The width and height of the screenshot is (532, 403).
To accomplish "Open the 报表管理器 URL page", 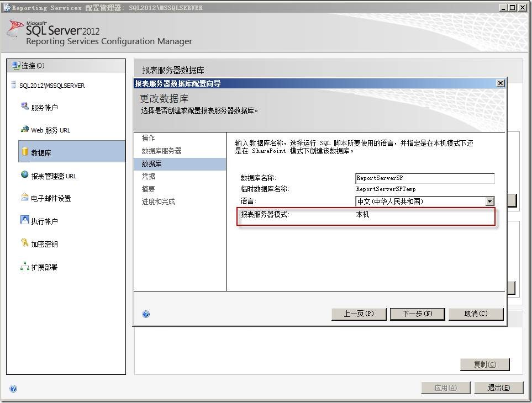I will [54, 176].
